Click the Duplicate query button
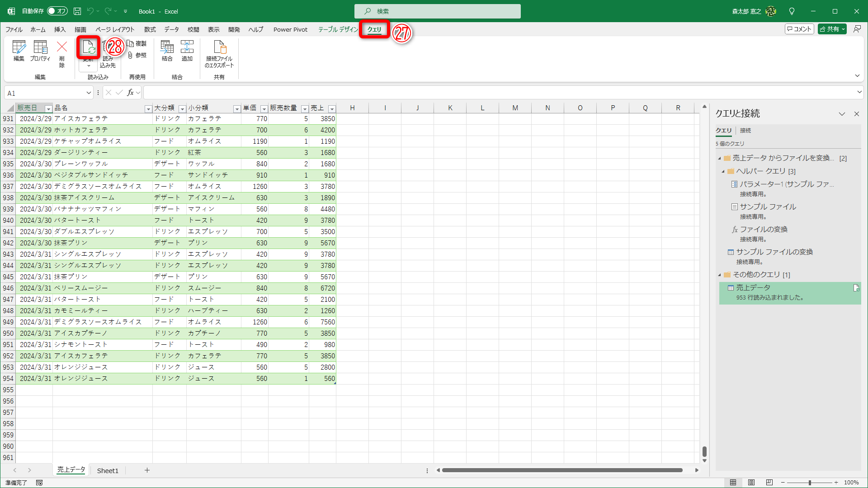868x488 pixels. click(137, 43)
